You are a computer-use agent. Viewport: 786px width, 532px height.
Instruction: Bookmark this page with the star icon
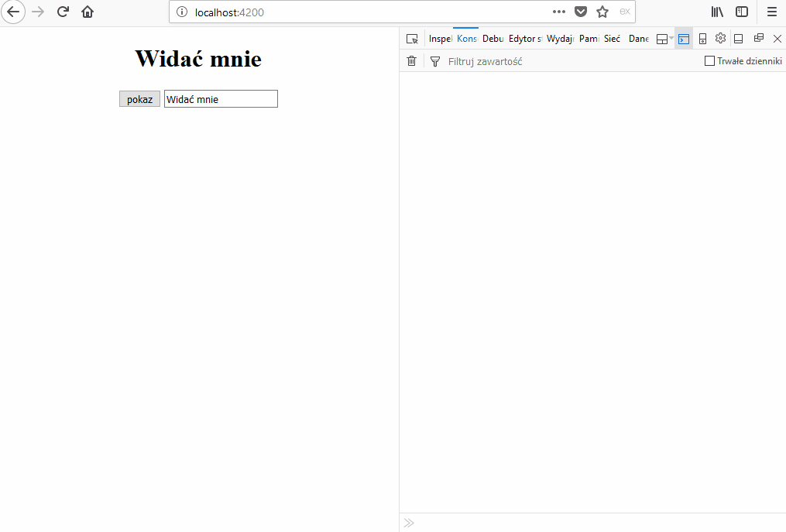tap(602, 12)
